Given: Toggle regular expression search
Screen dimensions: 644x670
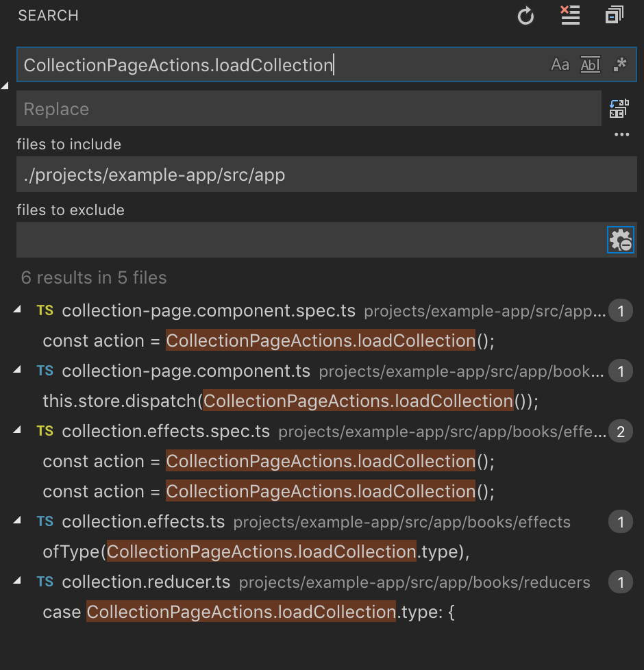Looking at the screenshot, I should tap(620, 64).
